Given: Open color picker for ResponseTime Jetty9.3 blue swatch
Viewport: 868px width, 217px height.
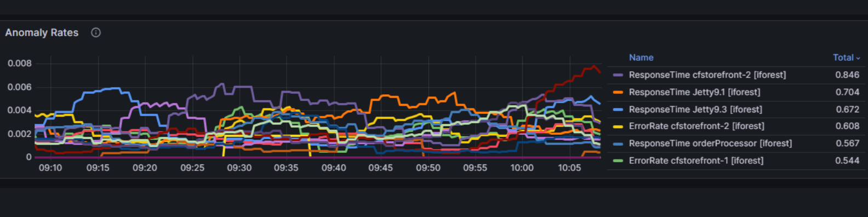Looking at the screenshot, I should point(618,110).
